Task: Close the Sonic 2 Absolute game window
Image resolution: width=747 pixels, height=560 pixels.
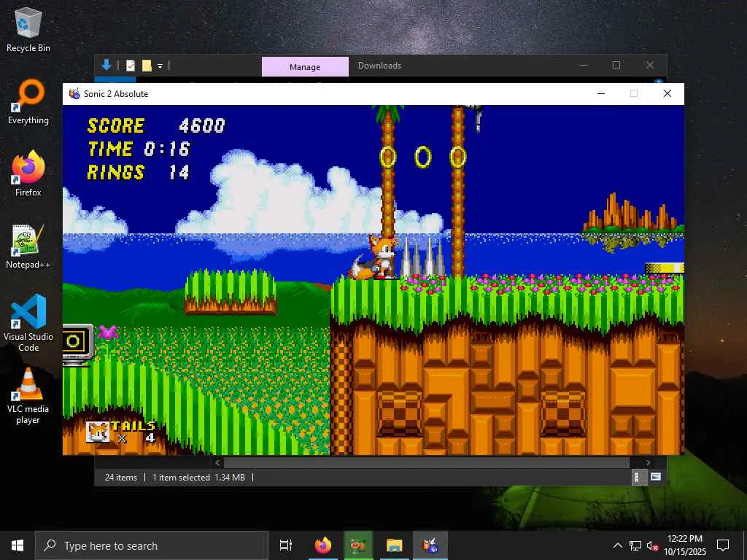Action: click(x=667, y=94)
